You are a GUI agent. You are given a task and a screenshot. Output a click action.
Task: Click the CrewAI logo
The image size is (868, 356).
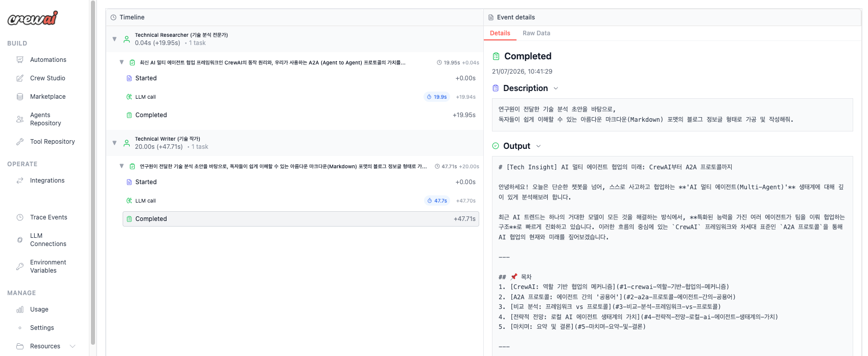tap(33, 18)
